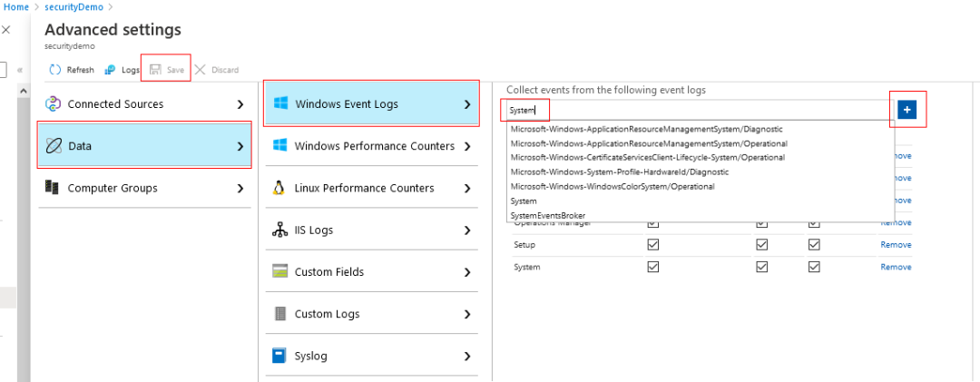Click the Refresh icon in toolbar
Screen dimensions: 980x382
coord(55,70)
